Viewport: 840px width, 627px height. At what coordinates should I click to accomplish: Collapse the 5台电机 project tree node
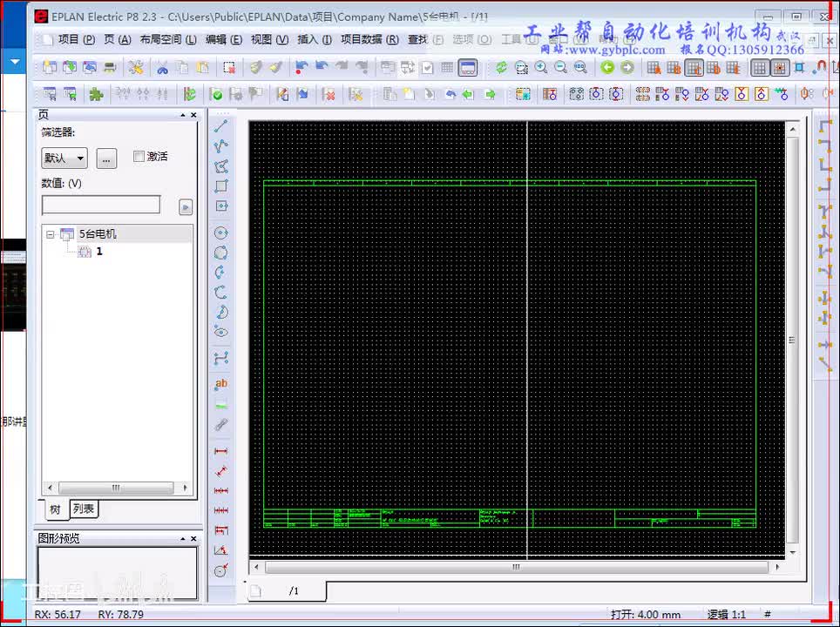(51, 234)
